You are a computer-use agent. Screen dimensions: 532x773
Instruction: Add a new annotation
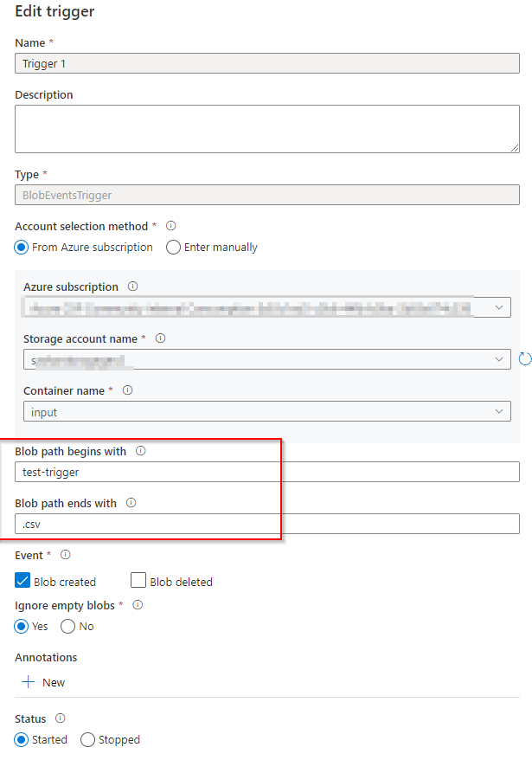coord(42,682)
